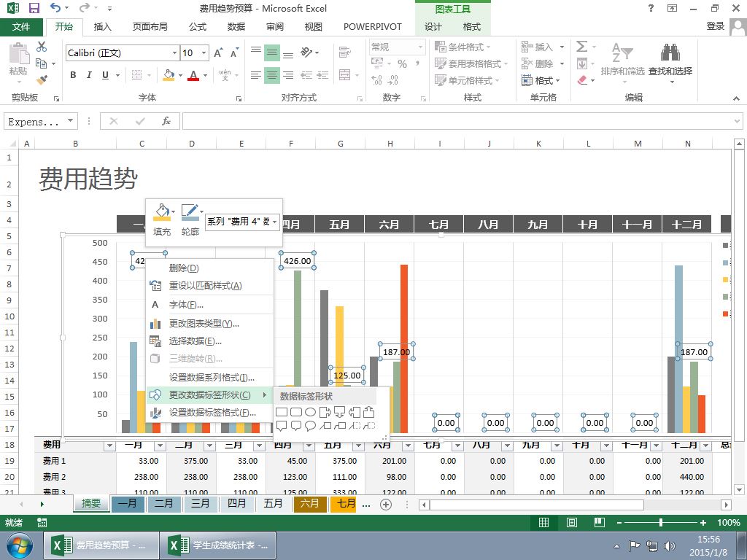747x560 pixels.
Task: Undo the last action in Quick Access
Action: coord(55,7)
